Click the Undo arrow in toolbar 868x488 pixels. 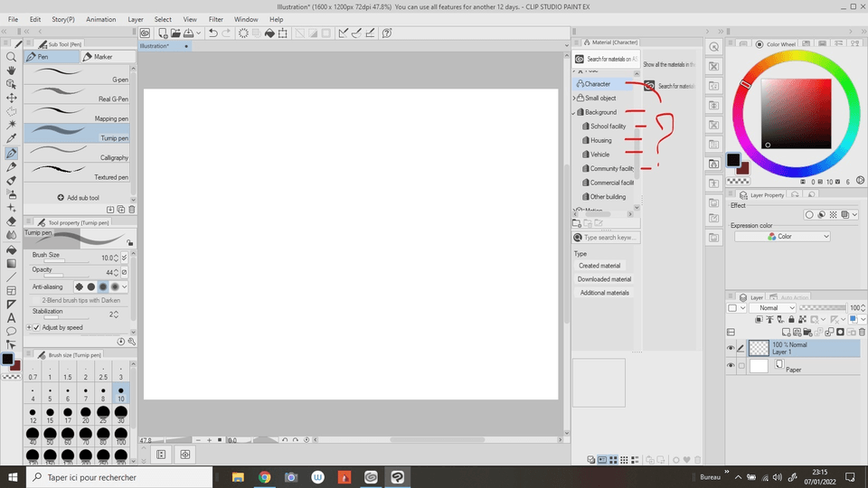(212, 33)
